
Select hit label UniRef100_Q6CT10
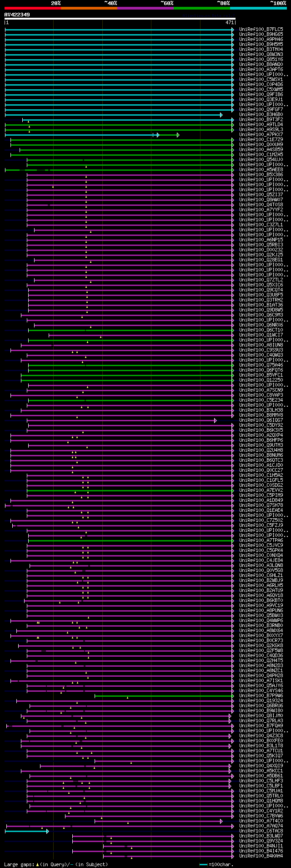[261, 330]
